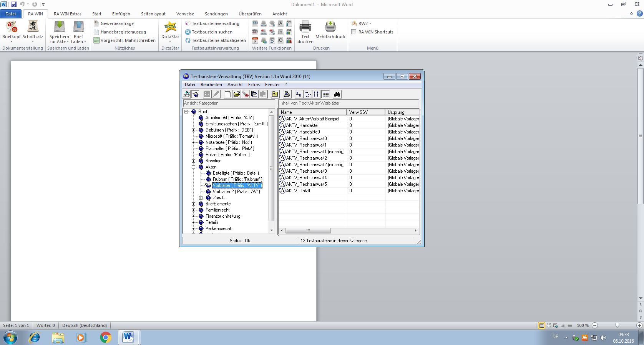Click the binoculars search icon in TBV toolbar
The height and width of the screenshot is (345, 644).
[x=337, y=94]
